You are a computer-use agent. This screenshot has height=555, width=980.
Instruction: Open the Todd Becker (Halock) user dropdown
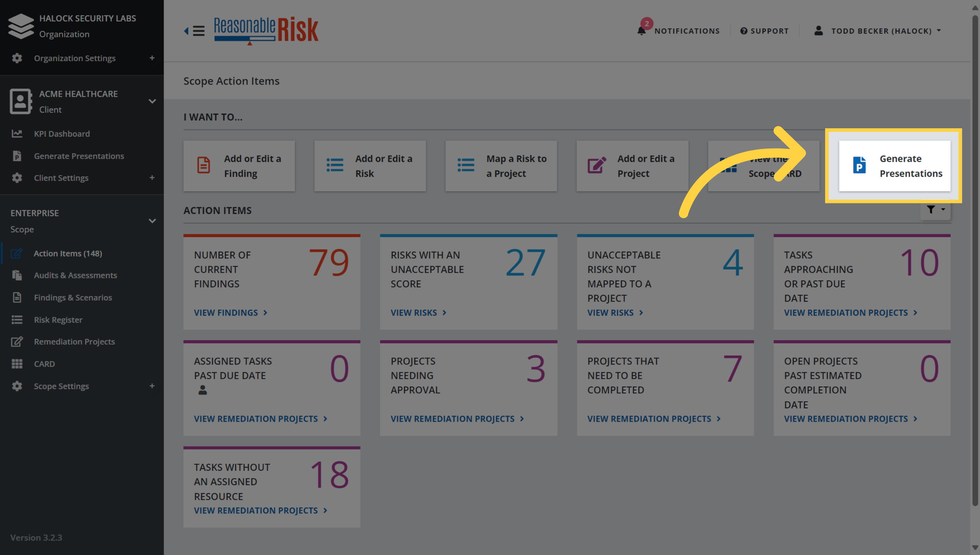pos(886,31)
